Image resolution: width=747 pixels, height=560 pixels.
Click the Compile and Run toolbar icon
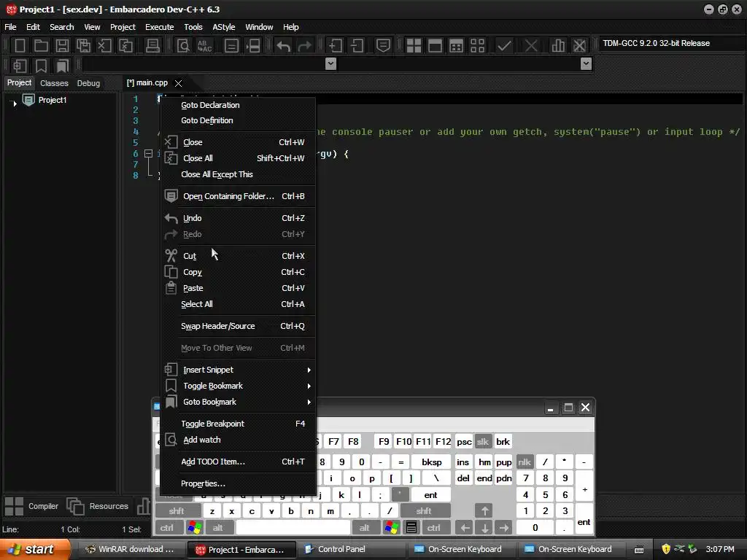tap(456, 46)
